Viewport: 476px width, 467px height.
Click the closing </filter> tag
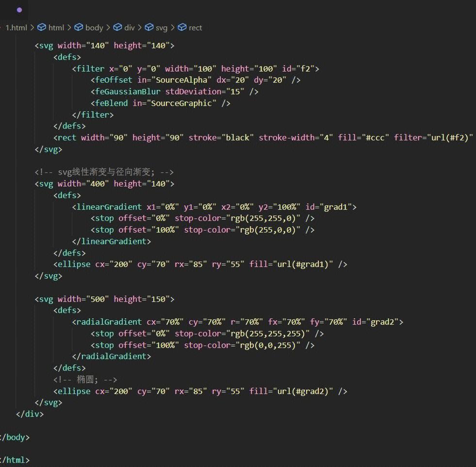[x=93, y=115]
